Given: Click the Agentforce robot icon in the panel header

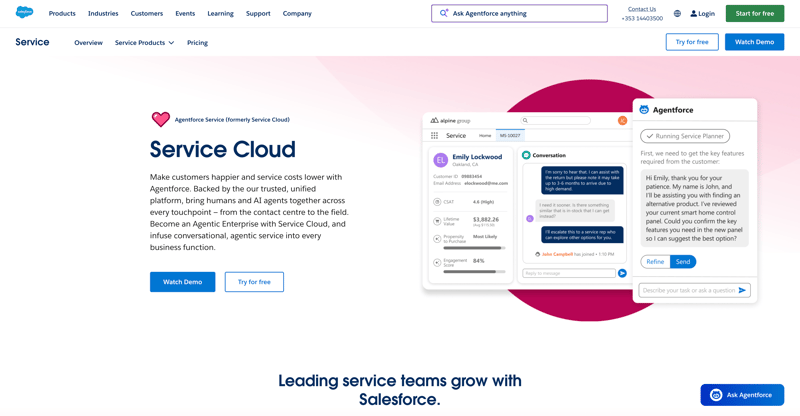Looking at the screenshot, I should (644, 110).
